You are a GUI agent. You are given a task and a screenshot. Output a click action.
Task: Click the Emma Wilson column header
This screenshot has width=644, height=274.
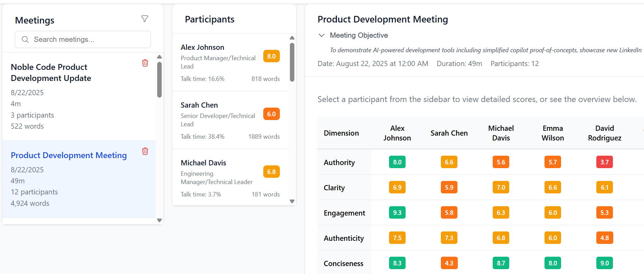[x=552, y=133]
